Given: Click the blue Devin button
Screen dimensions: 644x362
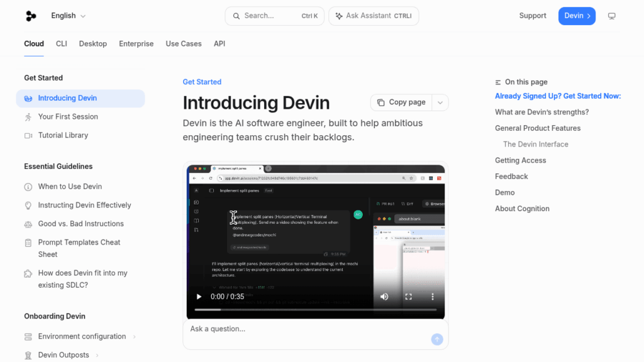Looking at the screenshot, I should pyautogui.click(x=577, y=16).
